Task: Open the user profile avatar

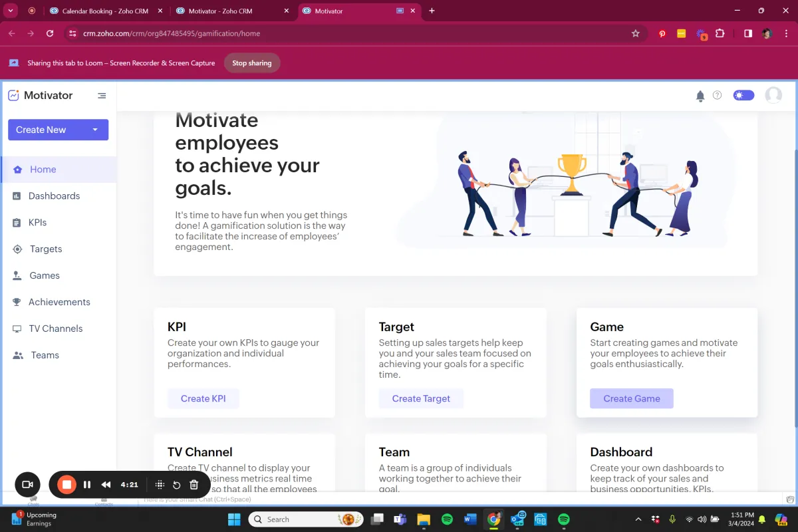Action: point(773,95)
